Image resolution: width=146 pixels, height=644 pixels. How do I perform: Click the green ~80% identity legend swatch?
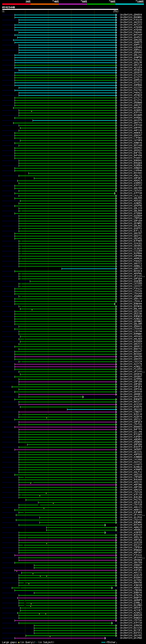click(101, 4)
